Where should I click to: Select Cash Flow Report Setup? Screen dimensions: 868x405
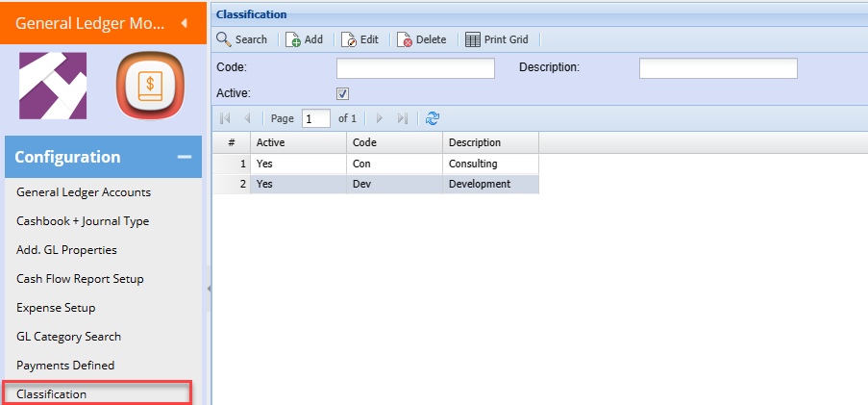(80, 279)
